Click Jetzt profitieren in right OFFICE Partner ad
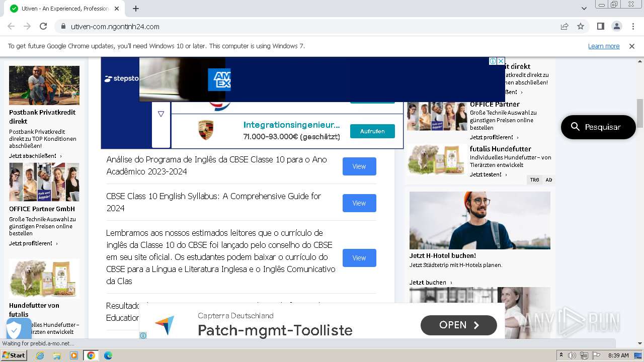Image resolution: width=644 pixels, height=362 pixels. (494, 137)
